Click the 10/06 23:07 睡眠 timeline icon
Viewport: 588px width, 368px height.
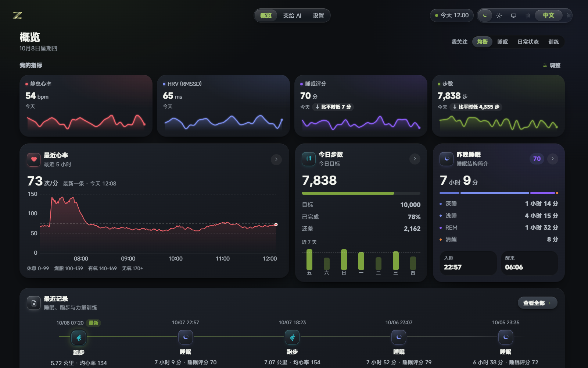pos(399,337)
